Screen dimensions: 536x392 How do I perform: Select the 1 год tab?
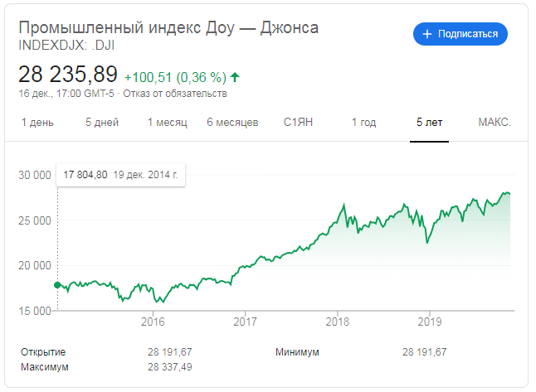pyautogui.click(x=363, y=123)
